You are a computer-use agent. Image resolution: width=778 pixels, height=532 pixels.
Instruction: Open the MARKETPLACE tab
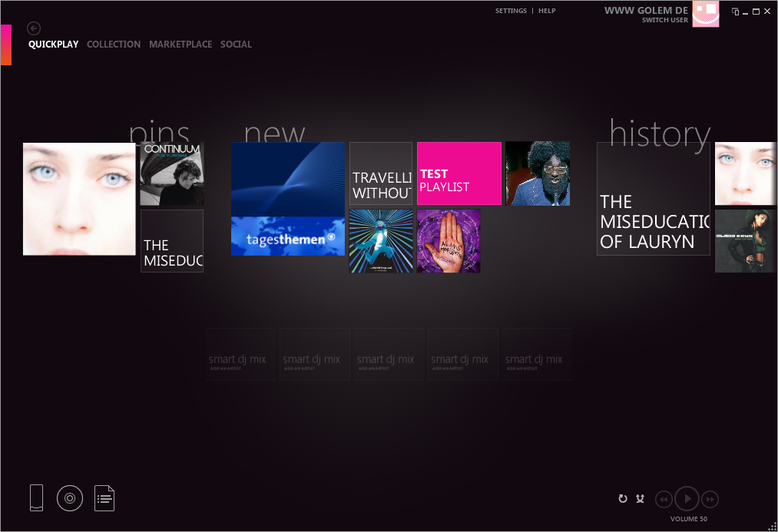click(180, 44)
